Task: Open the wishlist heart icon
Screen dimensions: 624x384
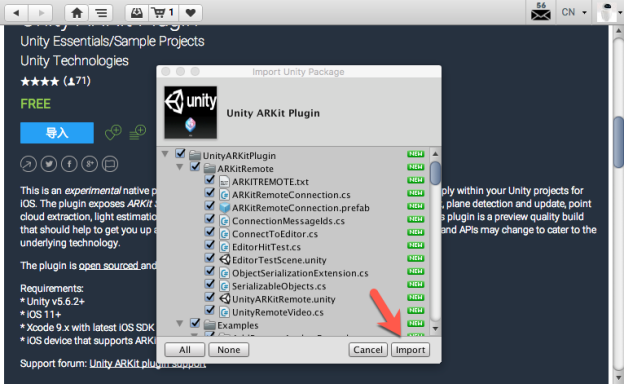Action: 191,13
